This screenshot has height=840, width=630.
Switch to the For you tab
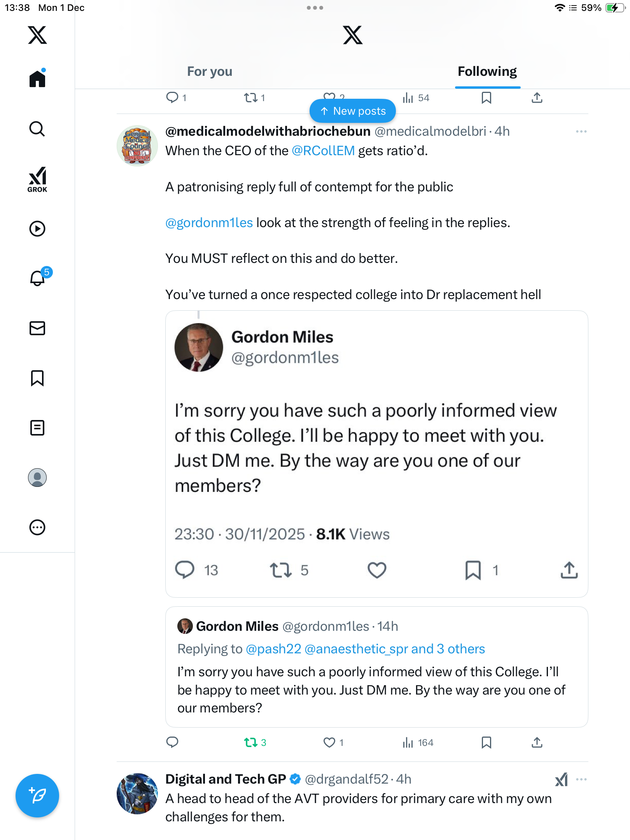pos(210,72)
